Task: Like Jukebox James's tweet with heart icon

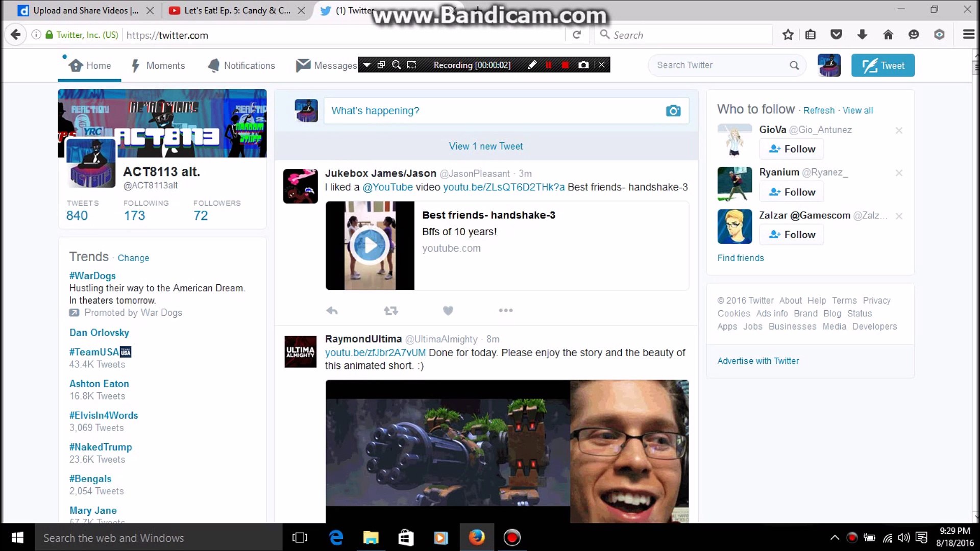Action: click(448, 310)
